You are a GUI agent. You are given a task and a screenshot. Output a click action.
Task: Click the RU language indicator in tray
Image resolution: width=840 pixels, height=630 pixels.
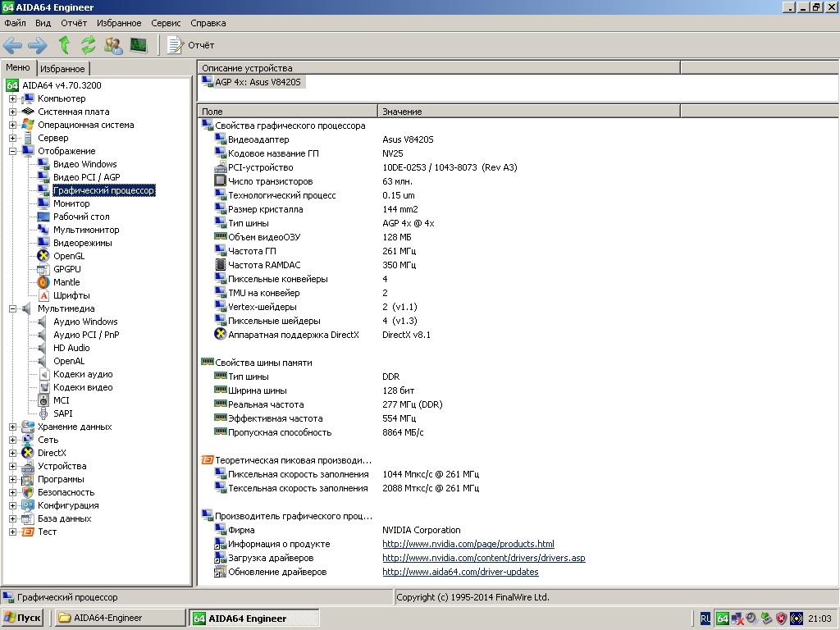pos(705,619)
